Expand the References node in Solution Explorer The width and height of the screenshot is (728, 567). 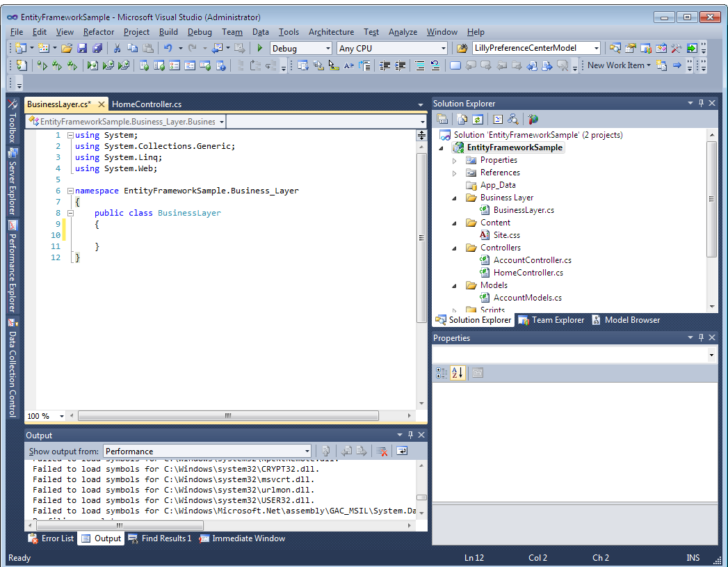pos(455,173)
